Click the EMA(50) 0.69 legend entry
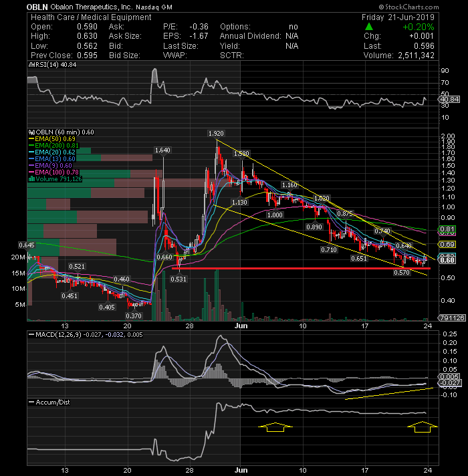The image size is (468, 476). pos(52,139)
